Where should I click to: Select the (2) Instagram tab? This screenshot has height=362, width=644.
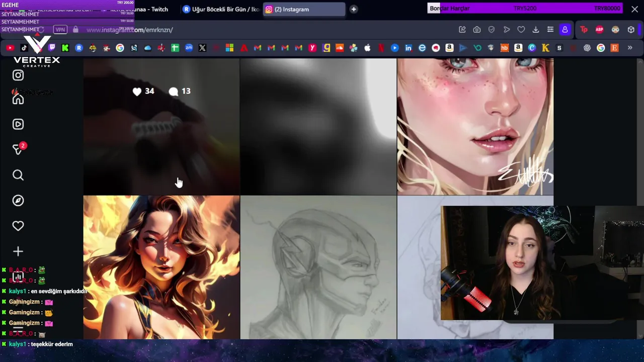[x=304, y=9]
